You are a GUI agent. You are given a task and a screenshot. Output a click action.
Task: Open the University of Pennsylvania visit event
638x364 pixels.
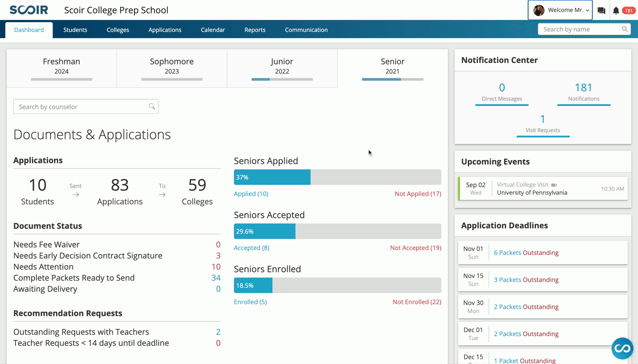tap(543, 189)
